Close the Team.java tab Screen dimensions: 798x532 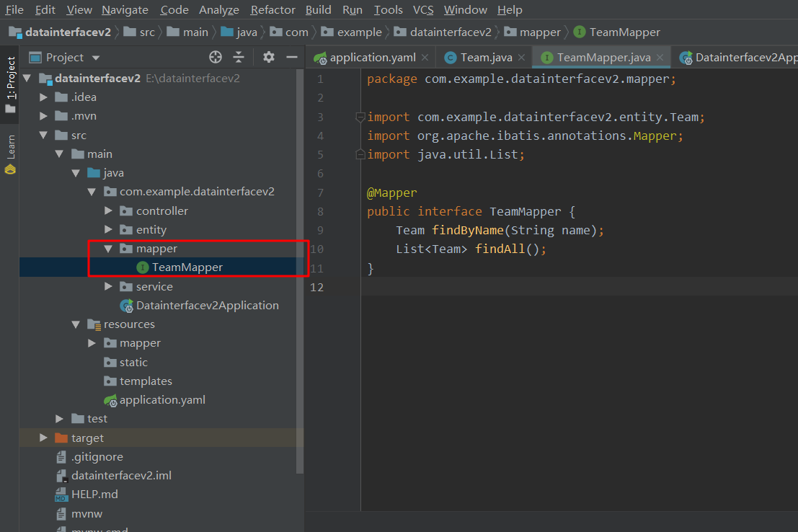coord(522,58)
